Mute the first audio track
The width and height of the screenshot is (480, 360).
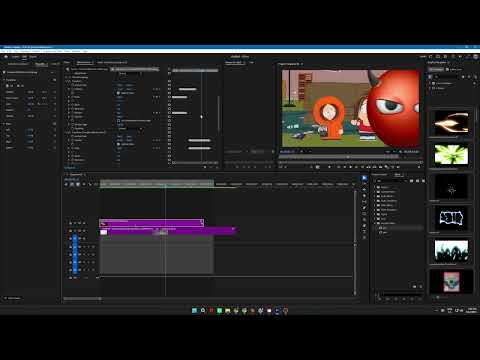tap(84, 247)
